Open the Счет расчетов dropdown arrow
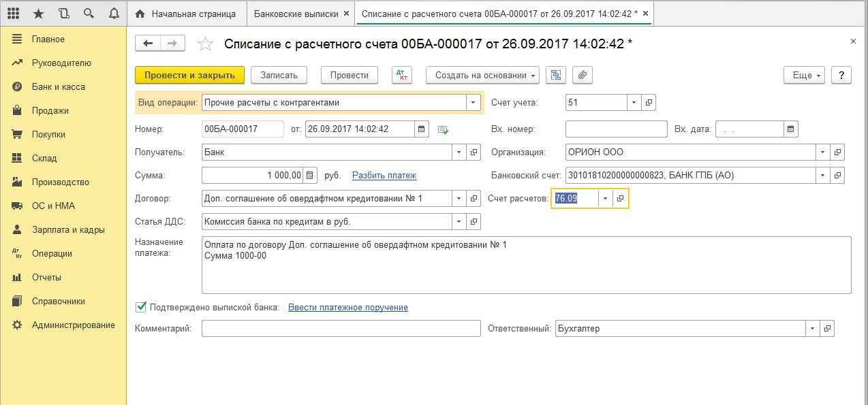This screenshot has height=405, width=868. pos(604,198)
